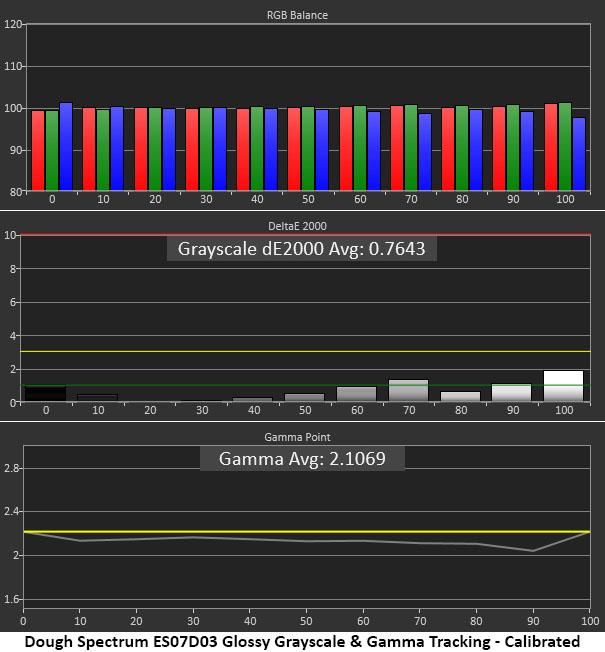Pick the green bar at 40 in RGB Balance
605x652 pixels.
tap(257, 149)
